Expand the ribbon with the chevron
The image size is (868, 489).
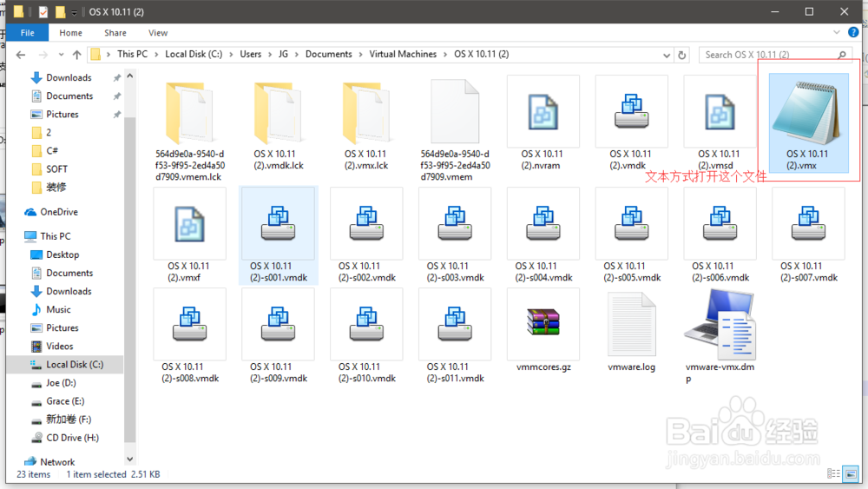[837, 33]
